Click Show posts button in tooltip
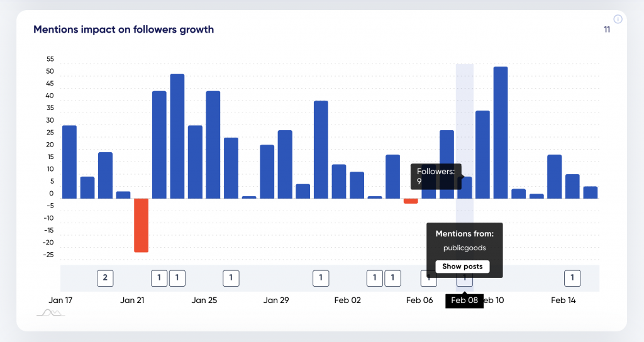Viewport: 644px width, 342px height. click(x=462, y=267)
